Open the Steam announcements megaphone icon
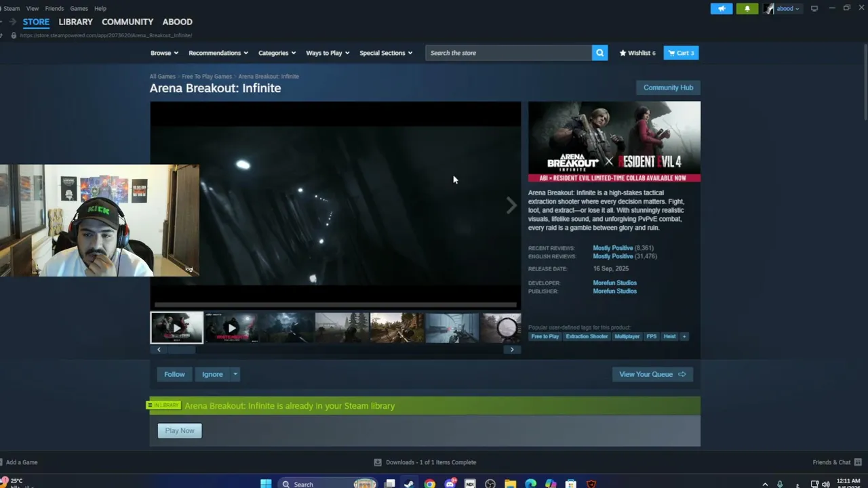This screenshot has height=488, width=868. [x=722, y=9]
